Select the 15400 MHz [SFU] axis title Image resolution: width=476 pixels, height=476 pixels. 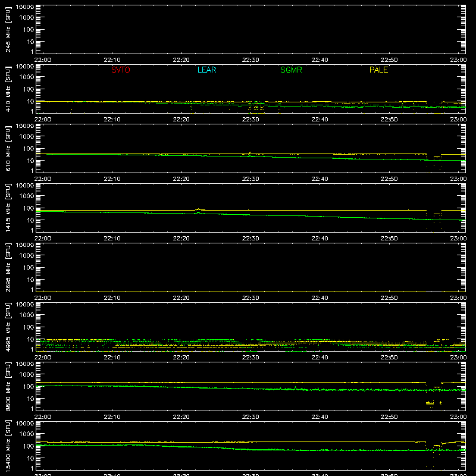[8, 446]
